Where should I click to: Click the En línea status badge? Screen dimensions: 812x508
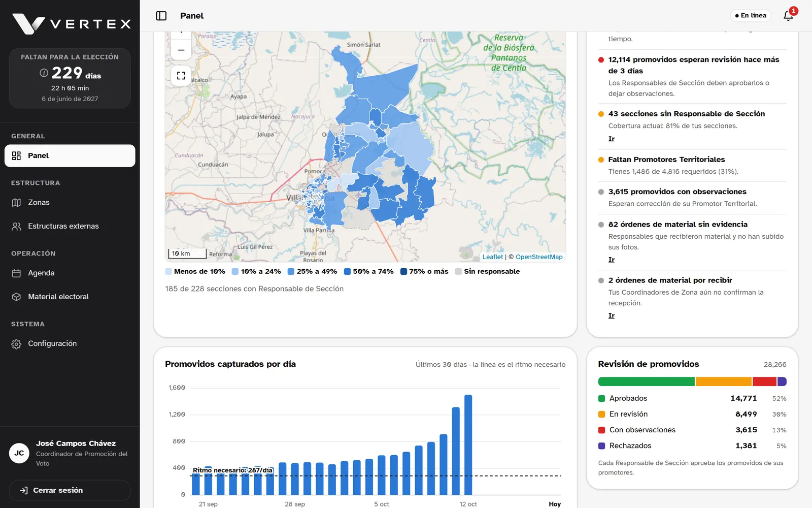751,16
